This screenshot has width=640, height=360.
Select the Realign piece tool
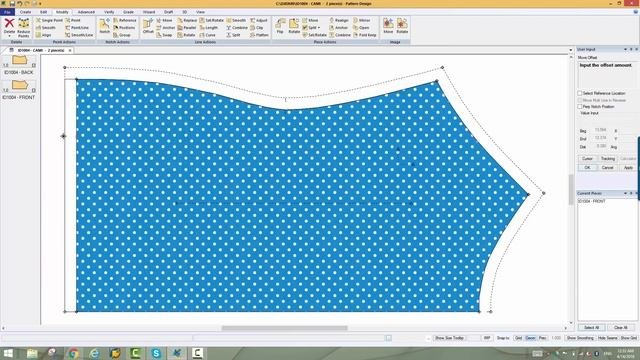[x=339, y=20]
